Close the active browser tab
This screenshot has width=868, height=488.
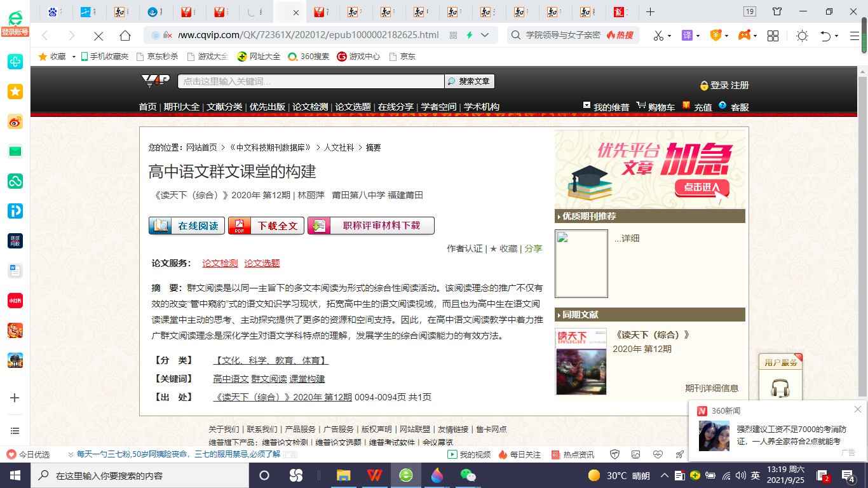coord(296,12)
